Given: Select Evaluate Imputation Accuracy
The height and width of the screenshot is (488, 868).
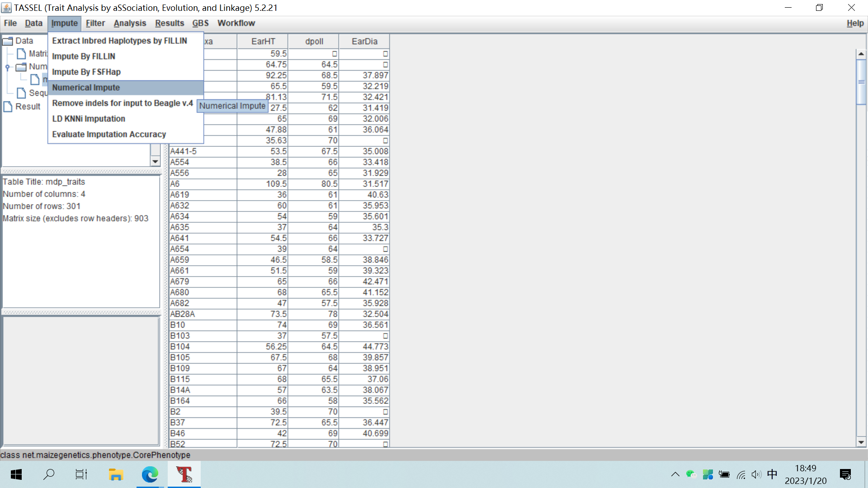Looking at the screenshot, I should click(x=126, y=134).
